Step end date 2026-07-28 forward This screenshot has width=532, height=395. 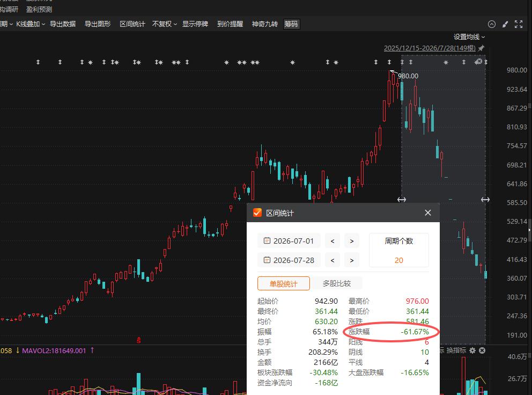pyautogui.click(x=352, y=260)
